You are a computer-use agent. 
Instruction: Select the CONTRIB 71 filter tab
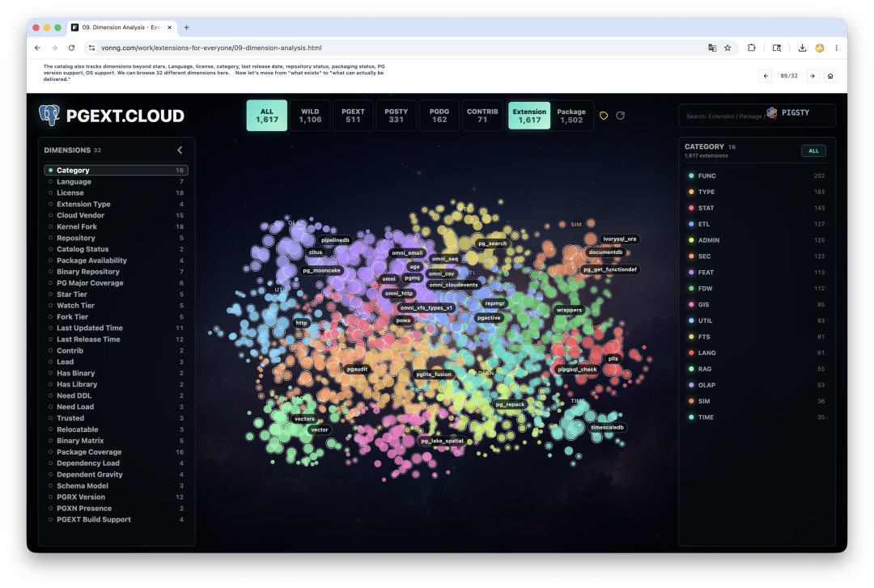pyautogui.click(x=482, y=116)
